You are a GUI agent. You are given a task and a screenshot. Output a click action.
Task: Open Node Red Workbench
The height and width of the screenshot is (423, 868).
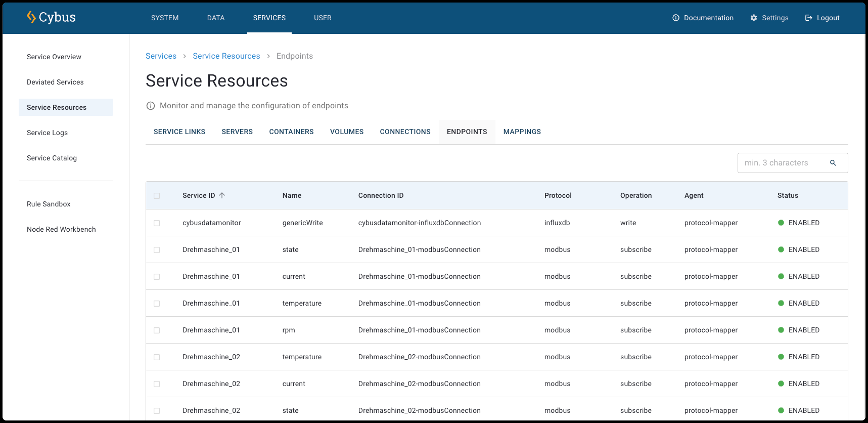point(61,229)
